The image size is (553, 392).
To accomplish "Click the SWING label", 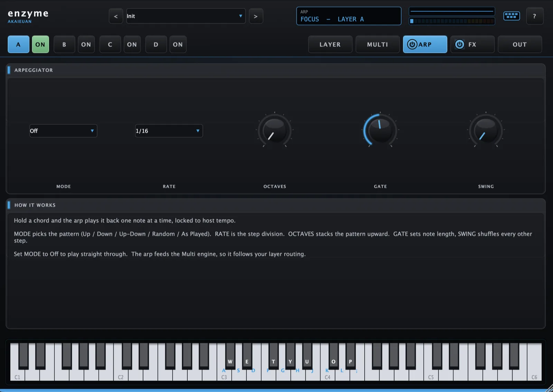I will (486, 186).
